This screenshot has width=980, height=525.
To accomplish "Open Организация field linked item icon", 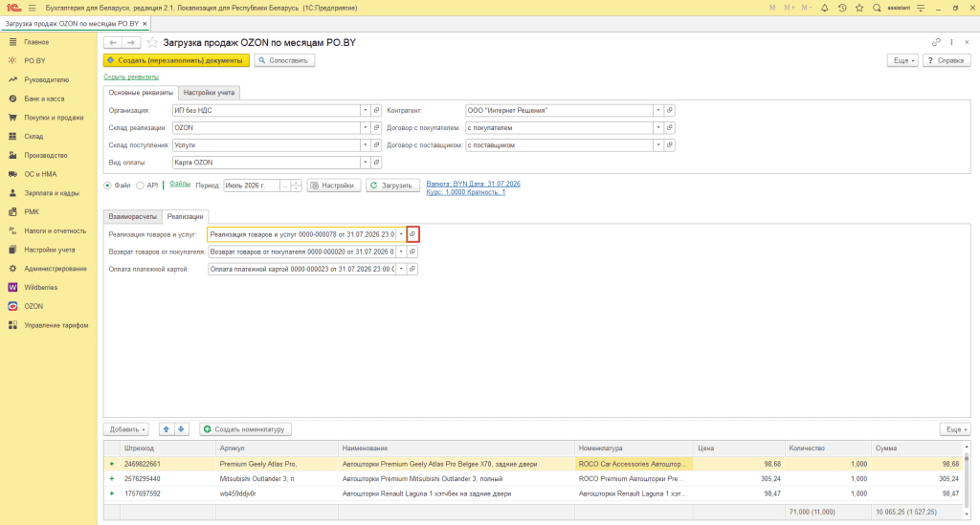I will [x=376, y=111].
